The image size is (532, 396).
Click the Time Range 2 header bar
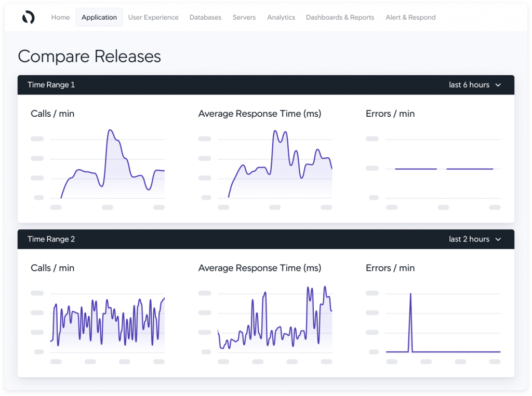208,239
